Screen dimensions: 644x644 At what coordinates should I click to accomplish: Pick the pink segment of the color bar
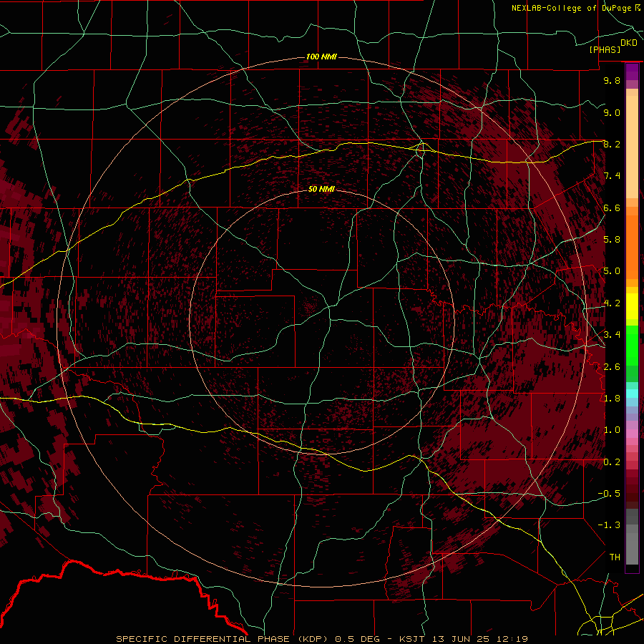tap(632, 434)
